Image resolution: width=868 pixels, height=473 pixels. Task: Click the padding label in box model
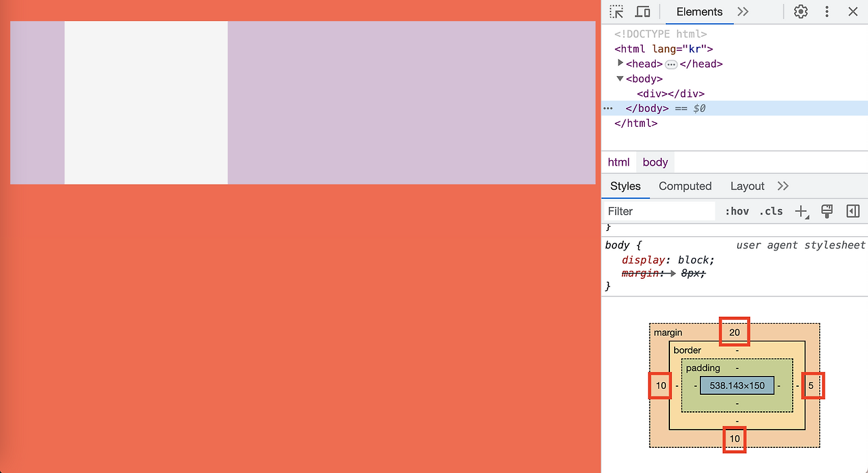coord(703,368)
